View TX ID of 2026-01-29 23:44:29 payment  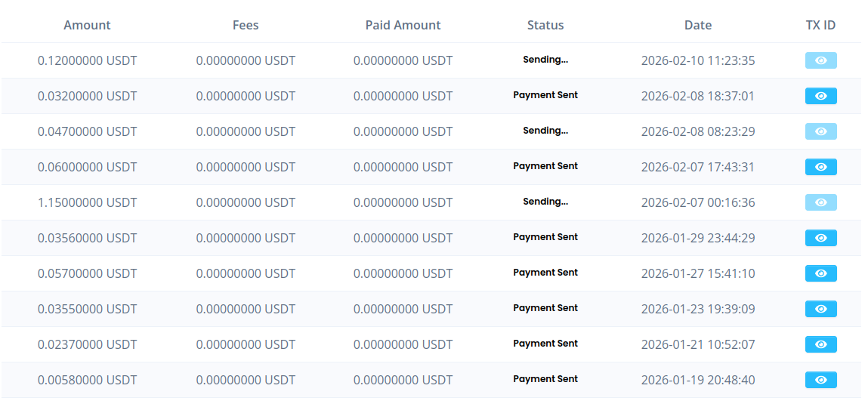[x=820, y=238]
